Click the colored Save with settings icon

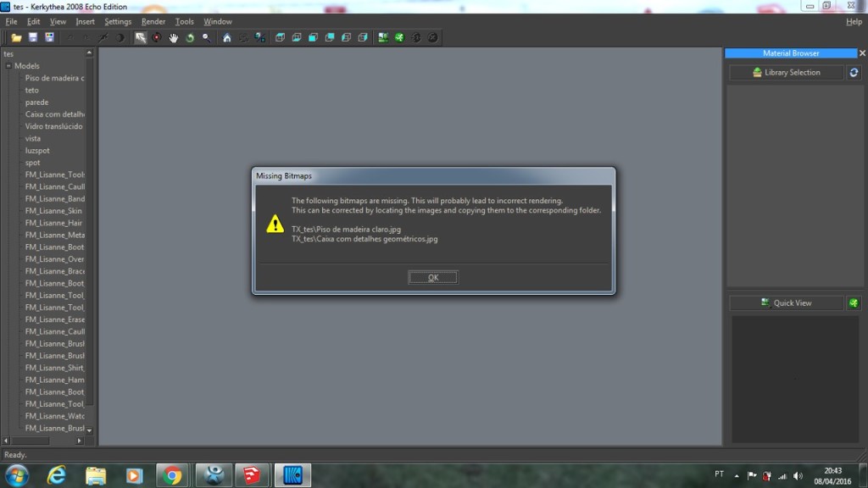click(49, 37)
